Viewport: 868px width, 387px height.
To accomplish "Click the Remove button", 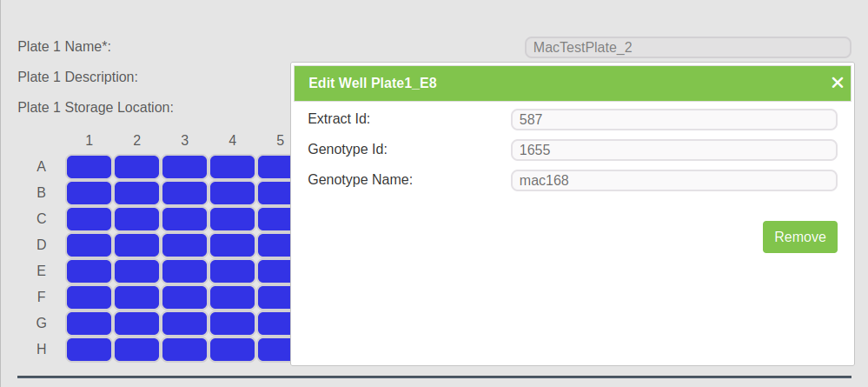I will 799,237.
